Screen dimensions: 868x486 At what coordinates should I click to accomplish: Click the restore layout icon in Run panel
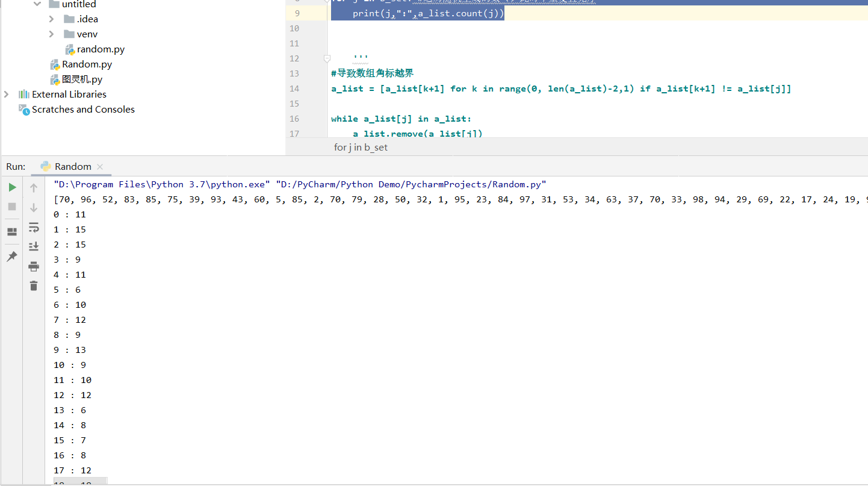pyautogui.click(x=12, y=232)
